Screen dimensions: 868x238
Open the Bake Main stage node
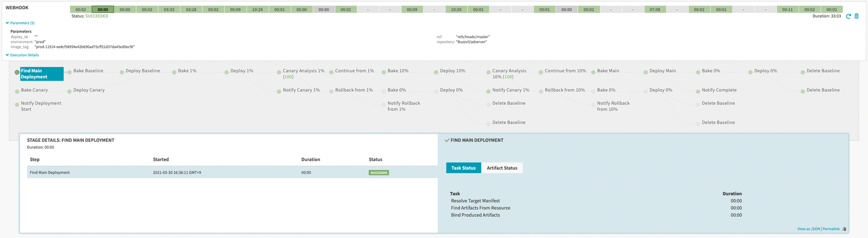point(608,71)
